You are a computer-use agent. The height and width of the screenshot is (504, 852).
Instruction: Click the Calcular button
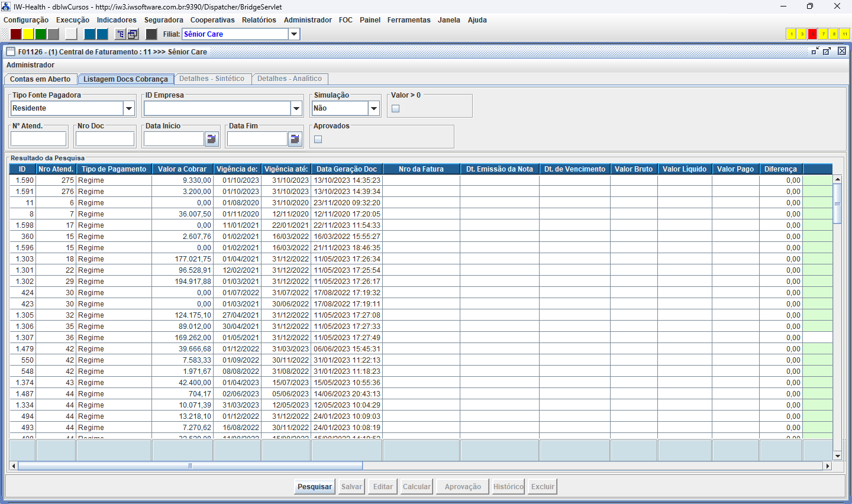coord(417,487)
